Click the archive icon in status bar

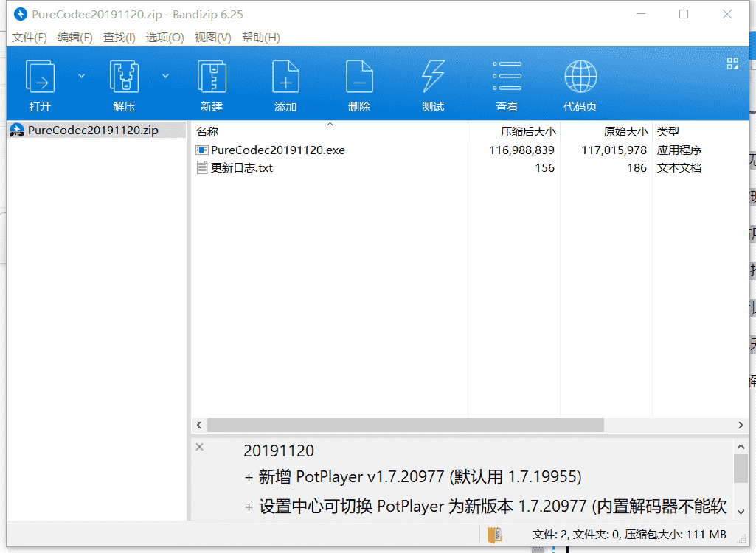point(495,535)
